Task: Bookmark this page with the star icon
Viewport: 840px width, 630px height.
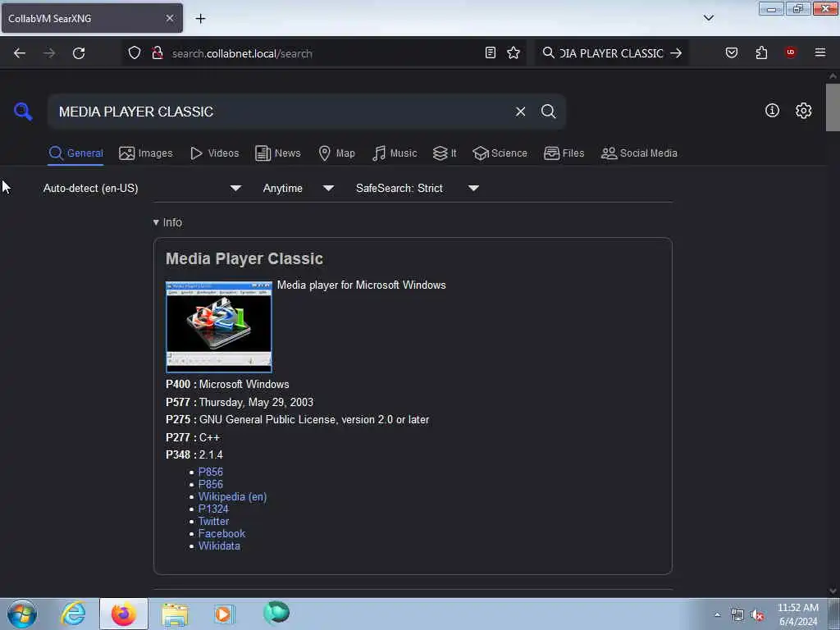Action: 514,52
